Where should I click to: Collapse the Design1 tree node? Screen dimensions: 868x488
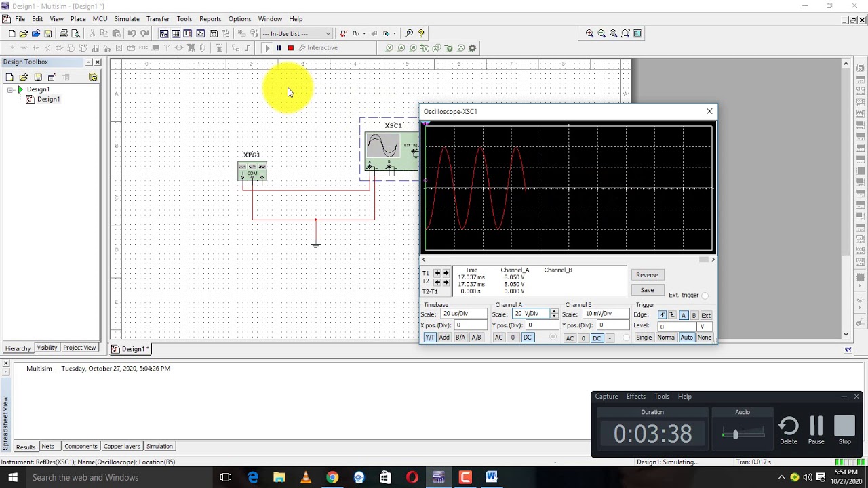pos(10,89)
